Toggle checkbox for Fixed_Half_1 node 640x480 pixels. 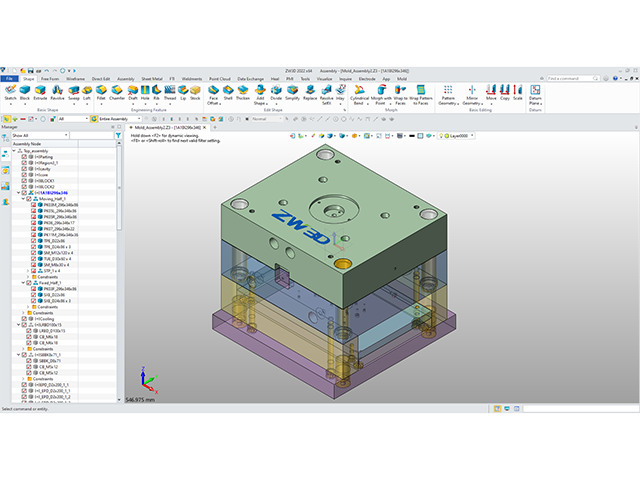[x=29, y=282]
